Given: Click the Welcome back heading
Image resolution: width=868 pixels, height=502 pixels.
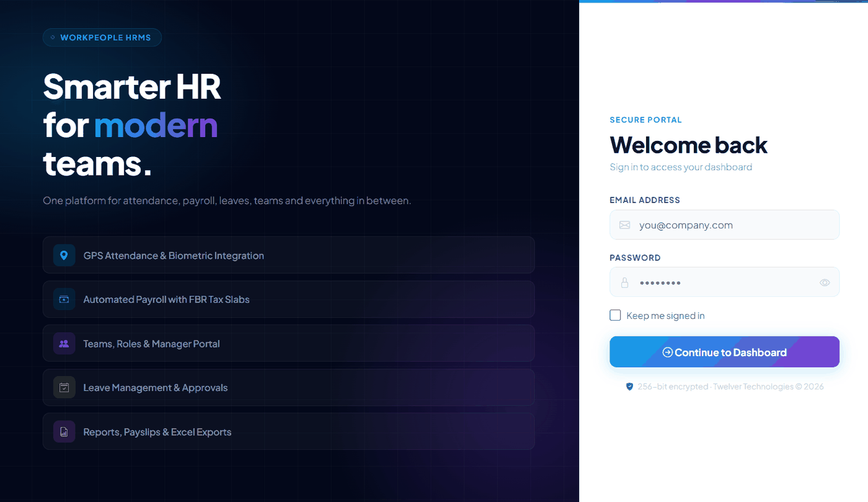Looking at the screenshot, I should click(688, 145).
